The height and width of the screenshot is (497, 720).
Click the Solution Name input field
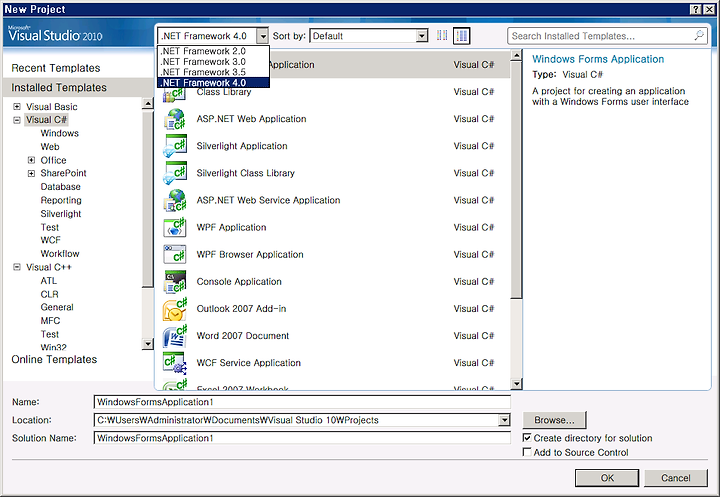coord(302,438)
